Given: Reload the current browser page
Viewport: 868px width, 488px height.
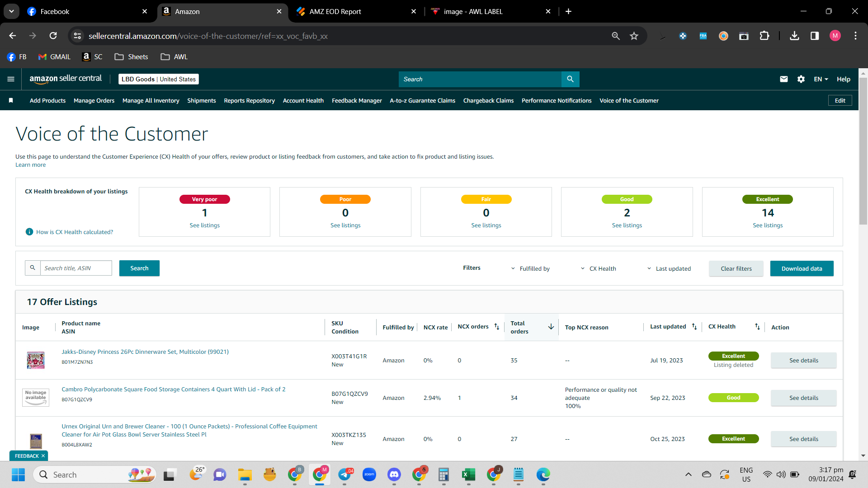Looking at the screenshot, I should [x=53, y=36].
